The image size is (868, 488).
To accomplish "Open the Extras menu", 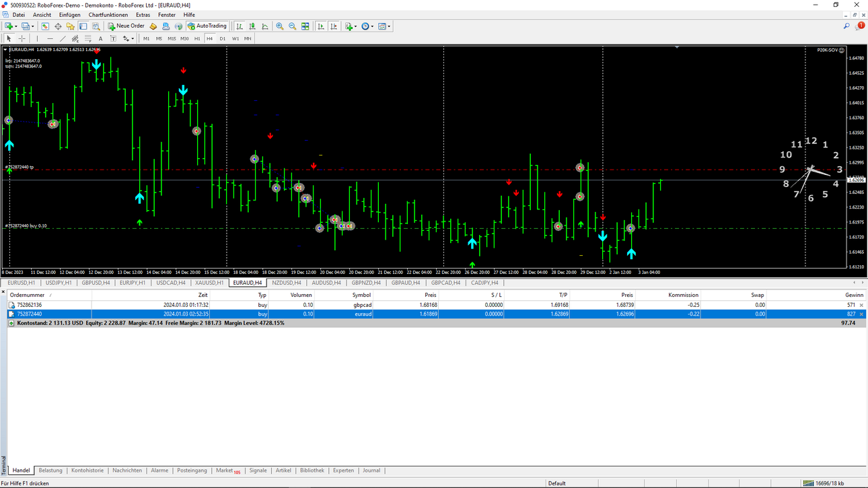I will 143,15.
